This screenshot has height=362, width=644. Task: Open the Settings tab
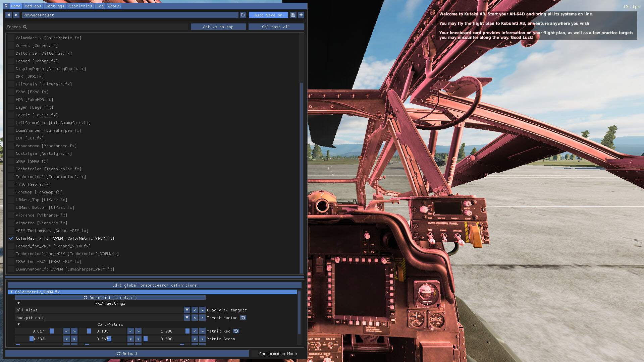click(55, 6)
